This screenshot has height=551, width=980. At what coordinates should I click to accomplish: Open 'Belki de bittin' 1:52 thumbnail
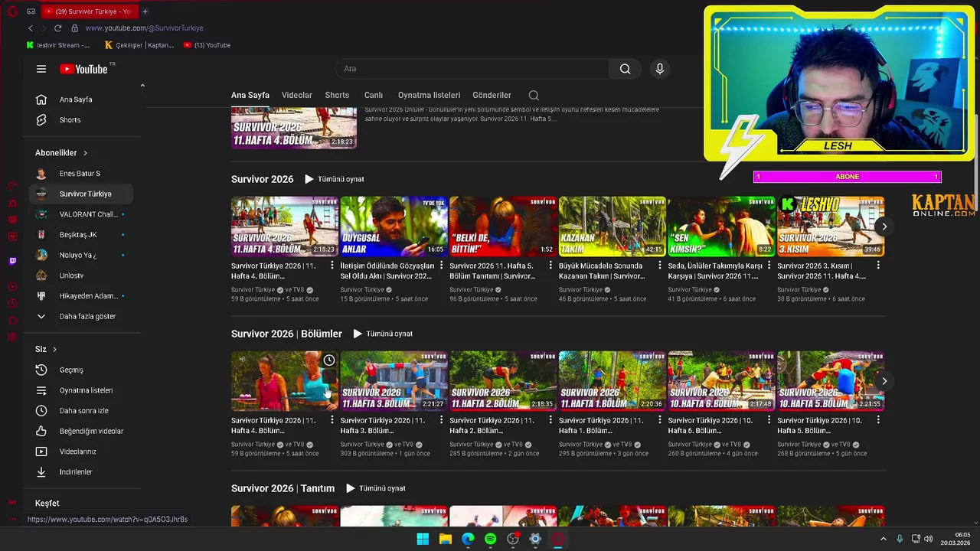tap(503, 227)
